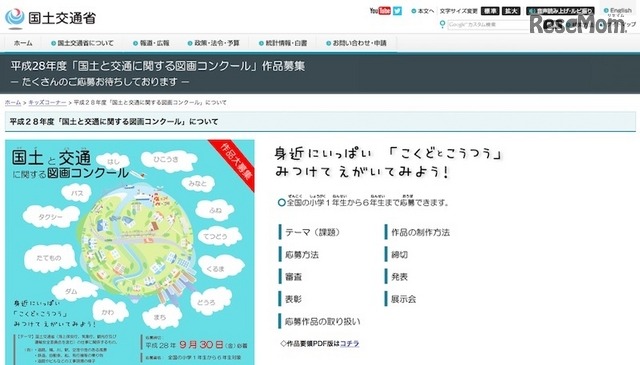This screenshot has height=365, width=640.
Task: Go to the ホーム nav tab
Action: click(23, 43)
